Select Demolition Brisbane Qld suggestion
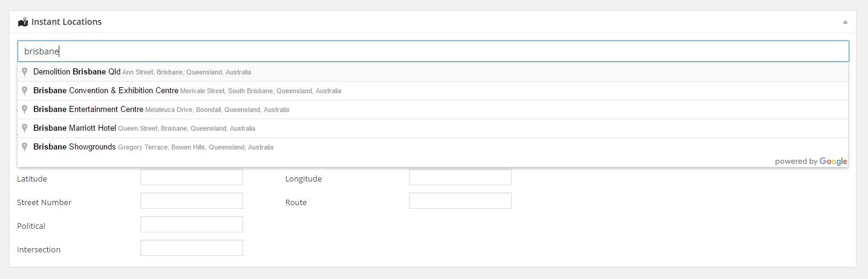This screenshot has width=868, height=279. pos(433,72)
